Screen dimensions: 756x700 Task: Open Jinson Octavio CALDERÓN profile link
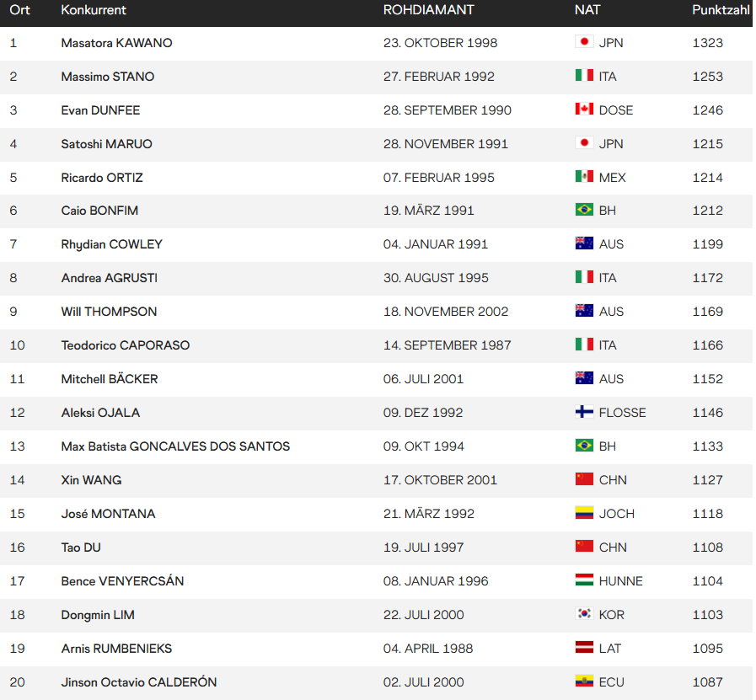pyautogui.click(x=139, y=682)
